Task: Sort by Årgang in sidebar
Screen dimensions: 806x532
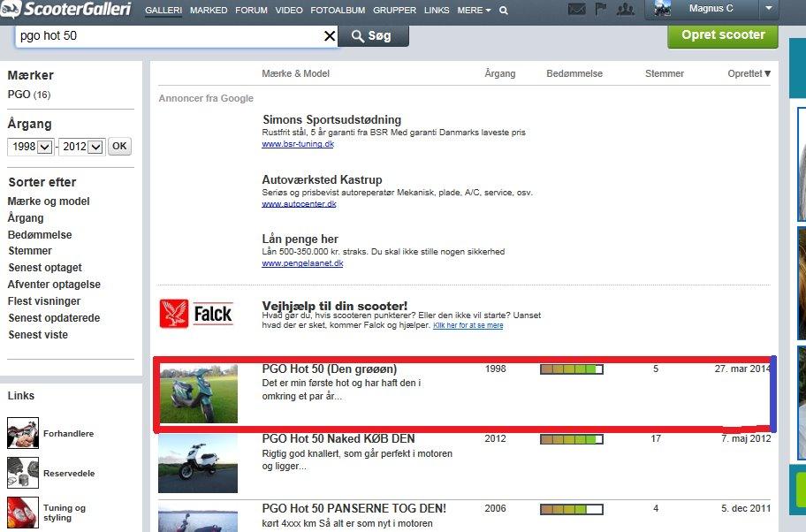Action: (26, 218)
